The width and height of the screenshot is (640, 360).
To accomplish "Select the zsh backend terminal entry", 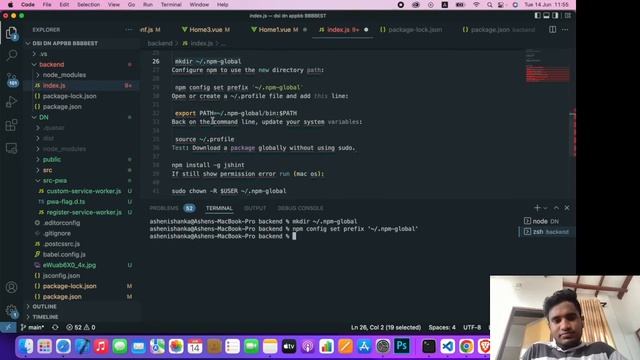I will click(x=545, y=232).
